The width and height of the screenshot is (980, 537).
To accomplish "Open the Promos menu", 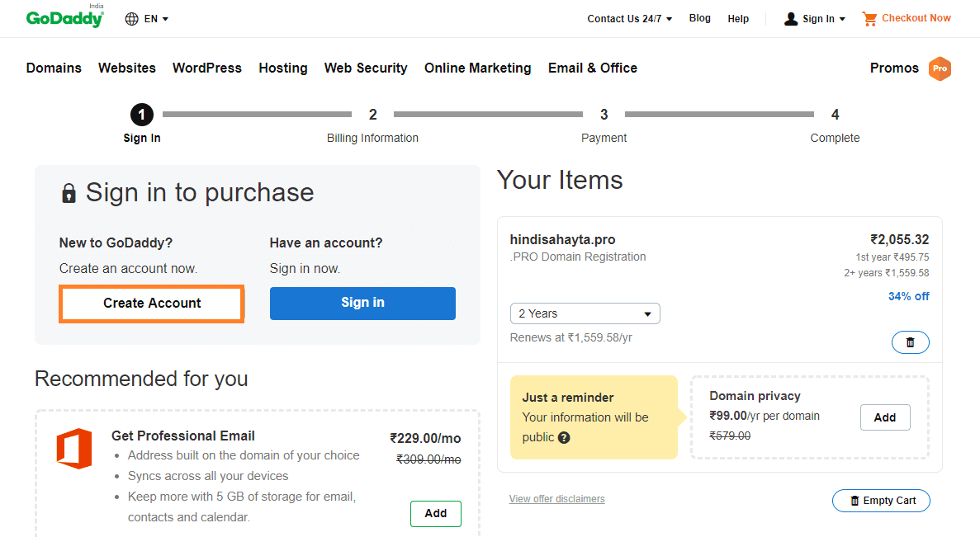I will [894, 68].
